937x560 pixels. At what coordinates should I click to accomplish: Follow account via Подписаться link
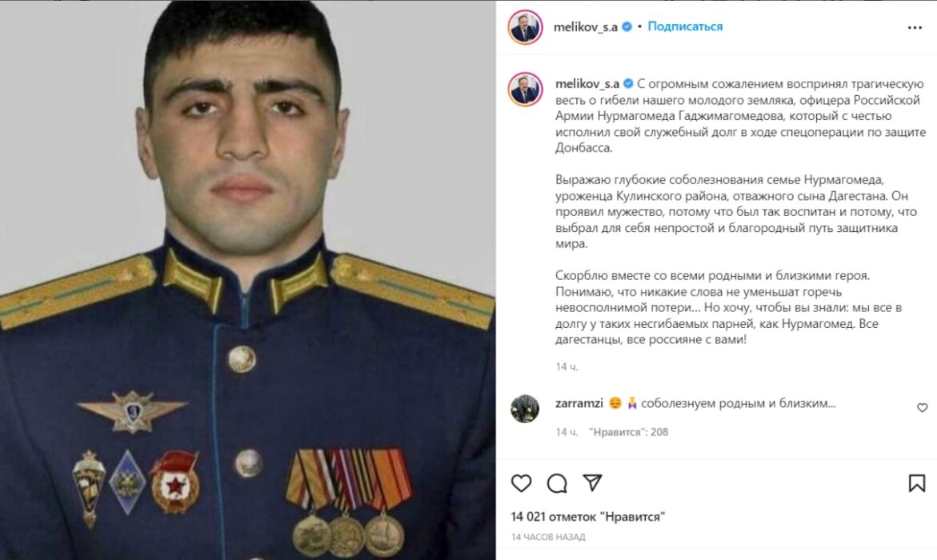(x=685, y=26)
